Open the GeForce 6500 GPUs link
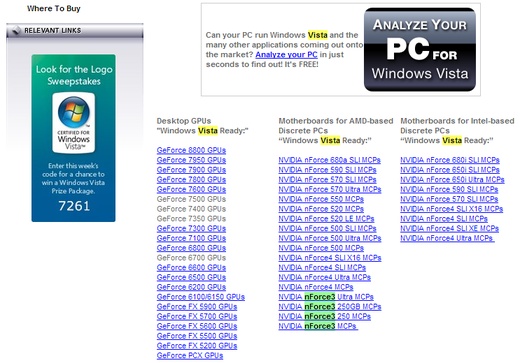This screenshot has width=520, height=363. click(x=191, y=277)
